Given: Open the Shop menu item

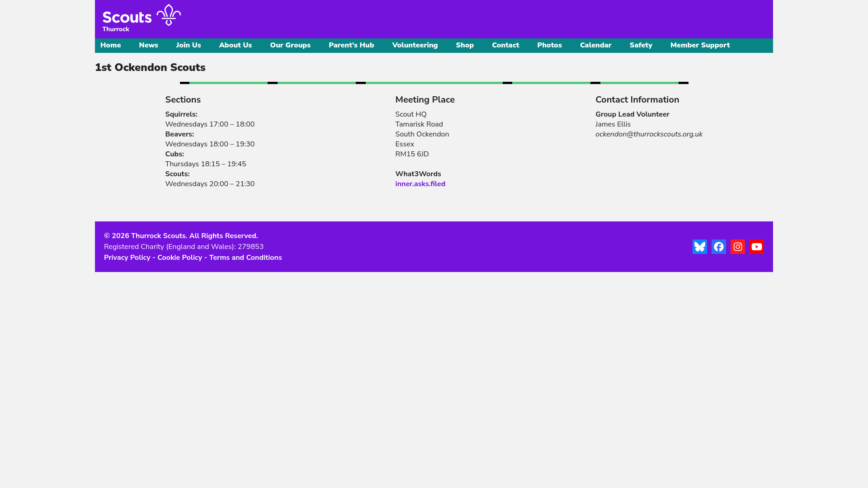Looking at the screenshot, I should 465,45.
